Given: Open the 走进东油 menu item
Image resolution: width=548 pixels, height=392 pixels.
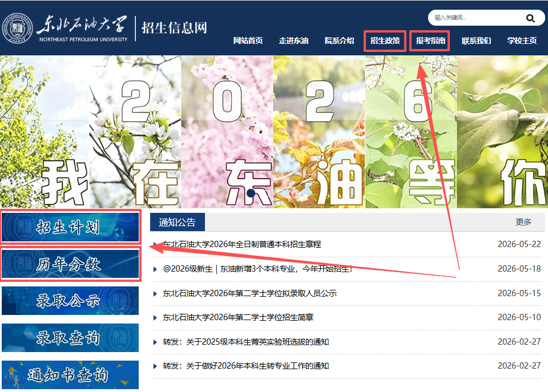Looking at the screenshot, I should [x=293, y=41].
